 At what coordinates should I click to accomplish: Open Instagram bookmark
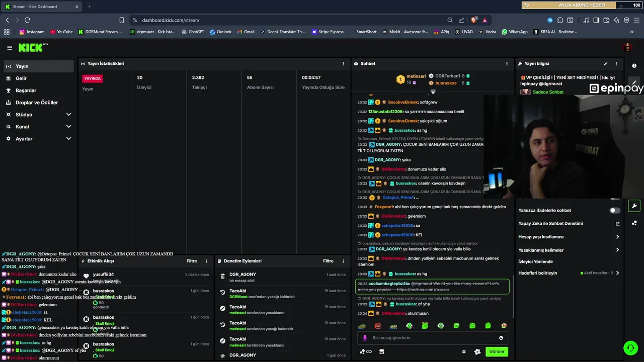[x=32, y=32]
